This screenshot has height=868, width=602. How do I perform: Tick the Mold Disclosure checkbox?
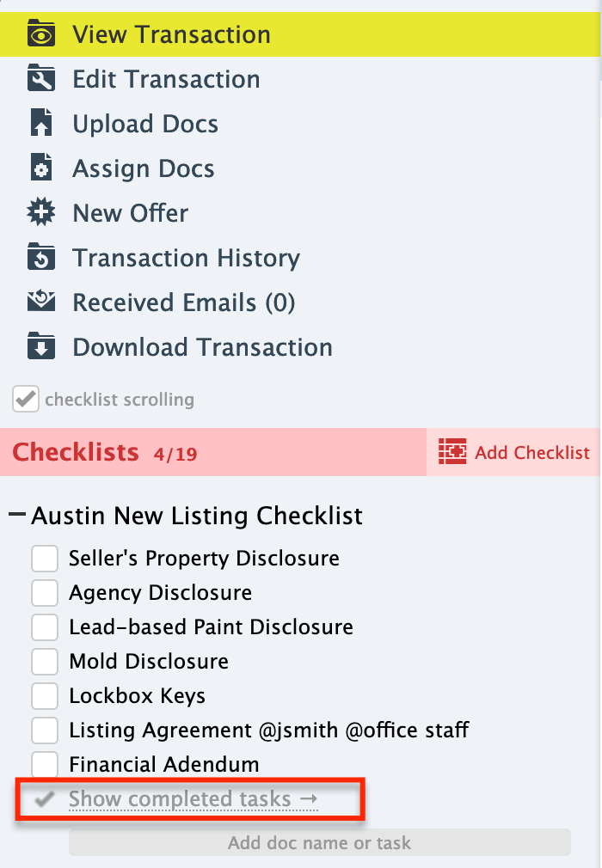click(45, 662)
